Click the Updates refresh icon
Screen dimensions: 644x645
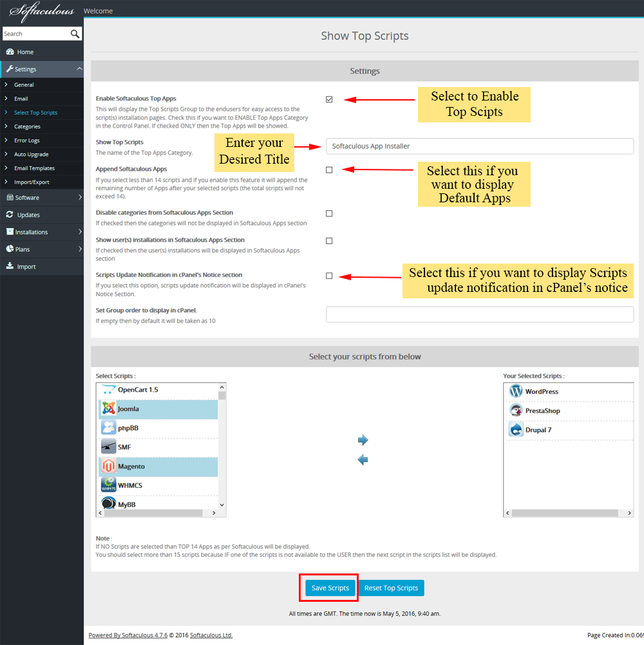[10, 215]
